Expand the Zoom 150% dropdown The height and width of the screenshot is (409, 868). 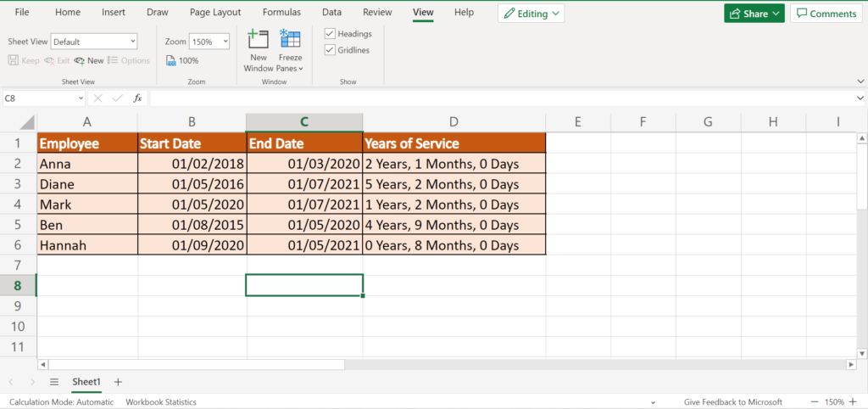click(209, 42)
